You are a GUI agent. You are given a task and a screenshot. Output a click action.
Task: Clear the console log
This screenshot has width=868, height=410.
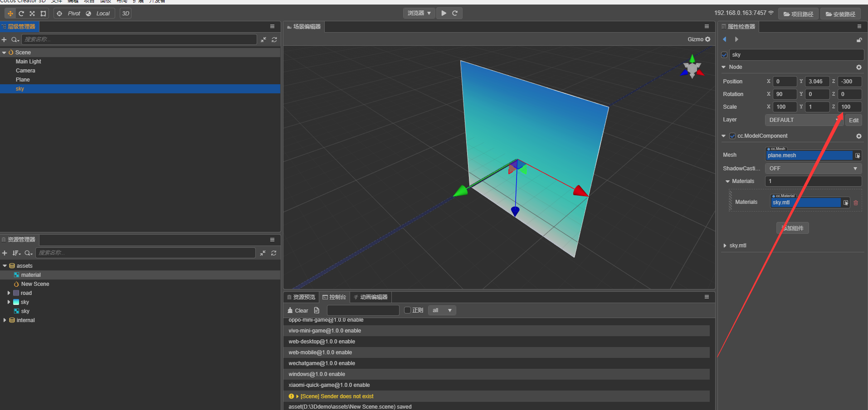tap(298, 310)
